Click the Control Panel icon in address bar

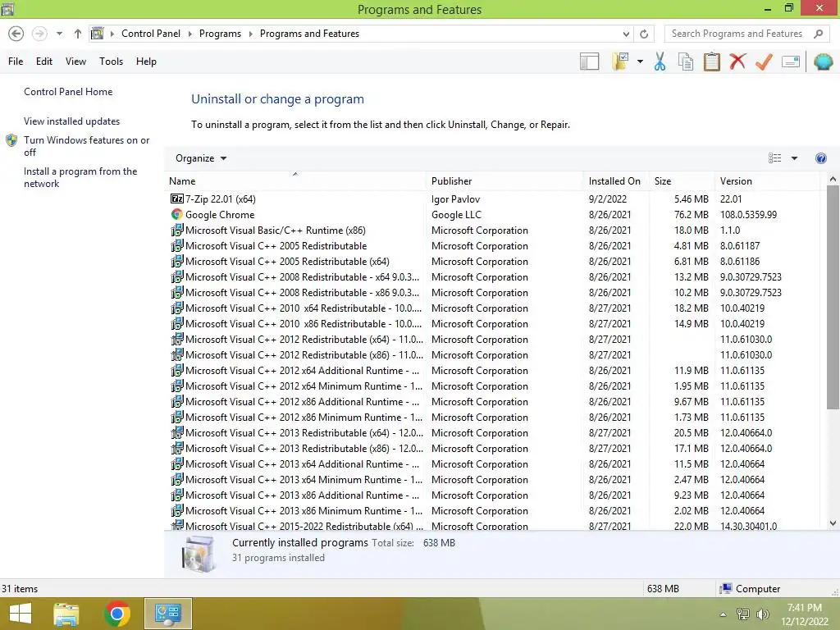97,34
